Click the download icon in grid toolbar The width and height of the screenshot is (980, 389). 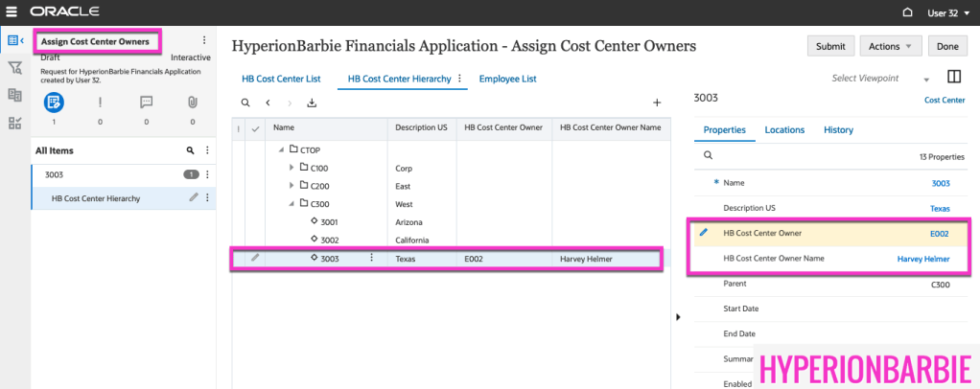click(312, 103)
